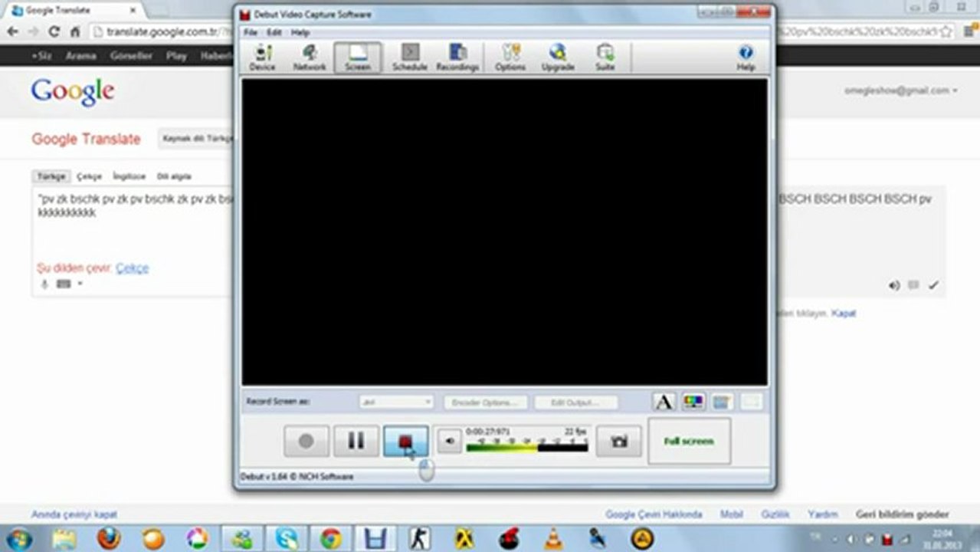Click the speaker volume button in Debut
This screenshot has height=552, width=980.
tap(450, 441)
